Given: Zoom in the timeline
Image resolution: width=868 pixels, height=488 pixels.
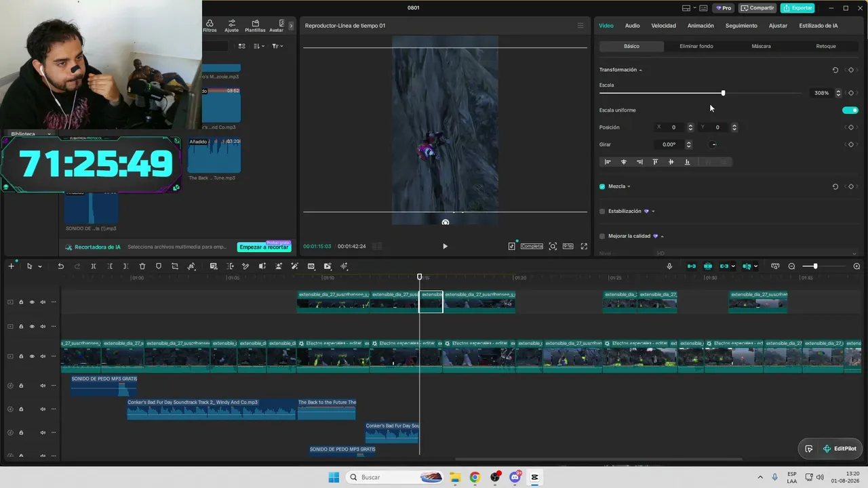Looking at the screenshot, I should point(856,266).
